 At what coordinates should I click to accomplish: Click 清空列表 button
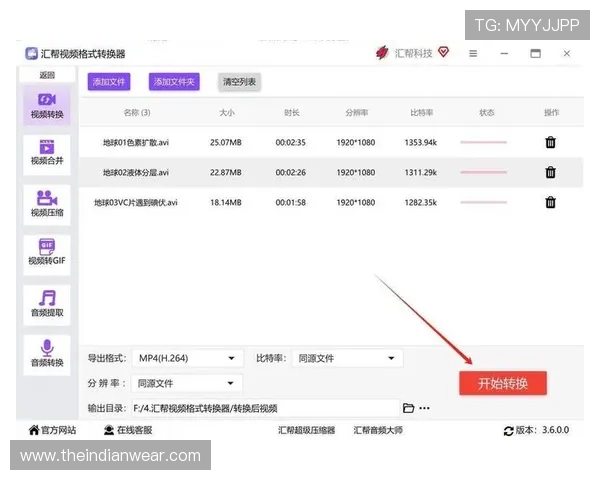click(x=240, y=82)
